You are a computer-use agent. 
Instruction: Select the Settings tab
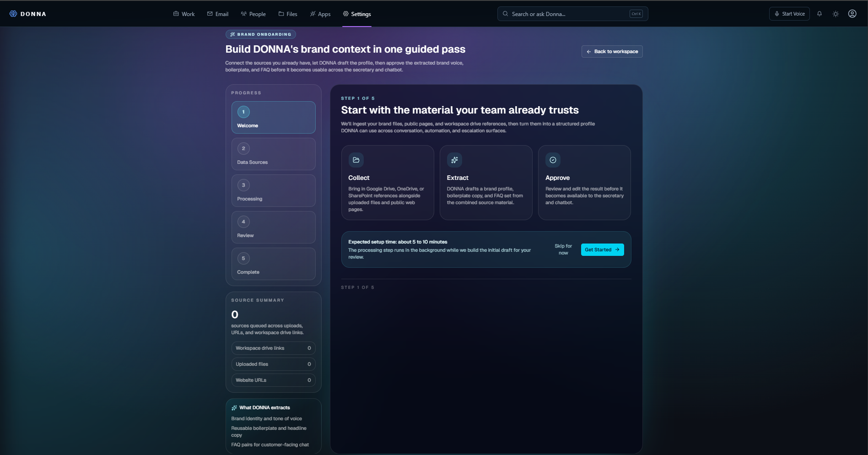tap(357, 14)
